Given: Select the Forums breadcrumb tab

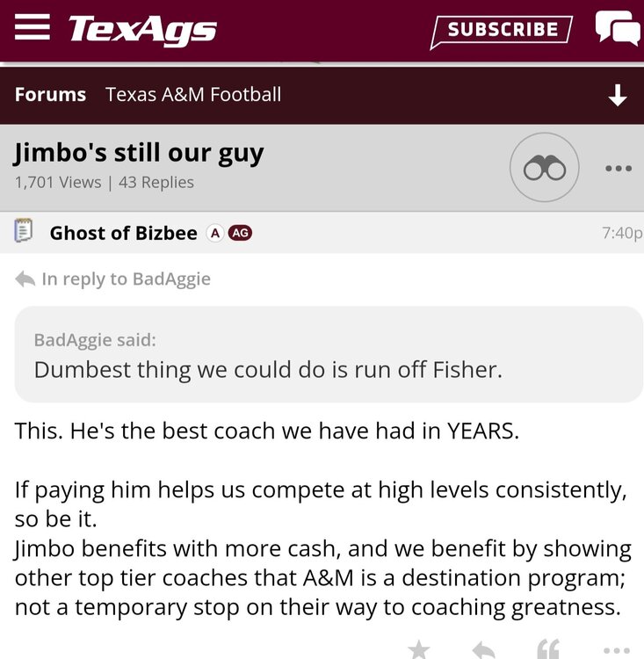Looking at the screenshot, I should (x=50, y=95).
